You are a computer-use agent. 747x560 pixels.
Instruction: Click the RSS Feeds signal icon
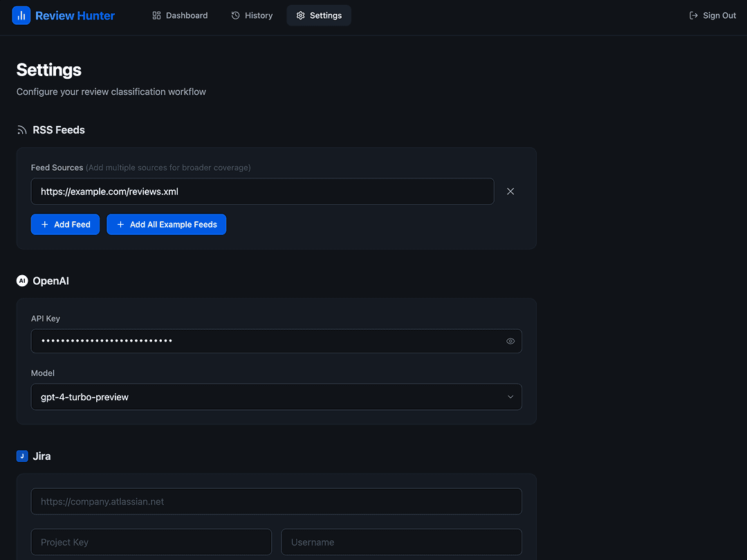tap(22, 130)
